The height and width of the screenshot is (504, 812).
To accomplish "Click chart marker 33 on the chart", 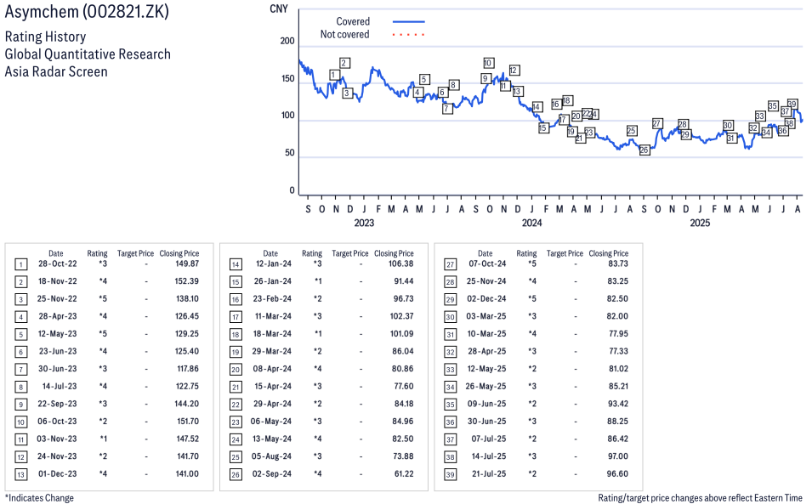I will point(759,116).
